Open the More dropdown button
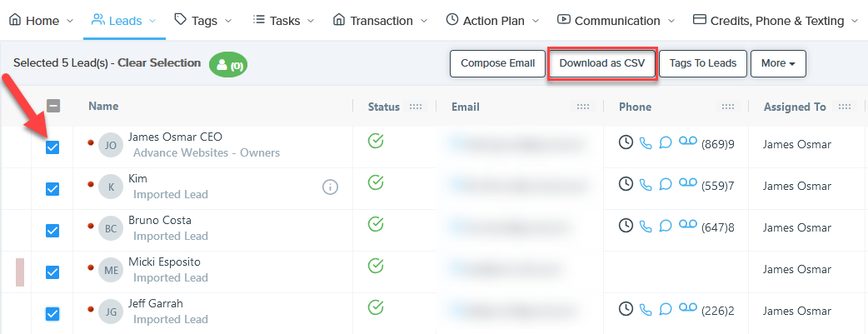 [x=777, y=63]
